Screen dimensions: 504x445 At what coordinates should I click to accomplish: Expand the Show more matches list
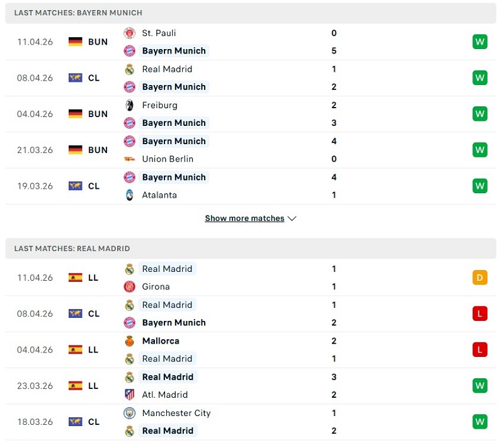coord(245,218)
